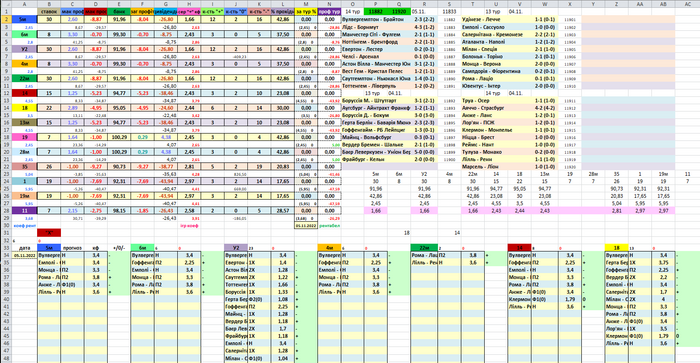Click the 'Манчестер Сіті - Фулгем' match cell
Image resolution: width=700 pixels, height=363 pixels.
[x=376, y=34]
